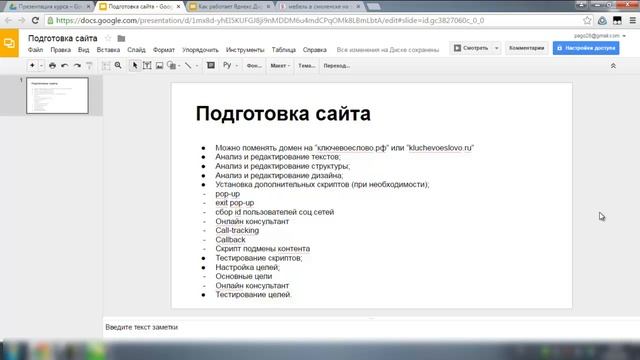Click the add comment toolbar icon
Image resolution: width=640 pixels, height=360 pixels.
(211, 65)
